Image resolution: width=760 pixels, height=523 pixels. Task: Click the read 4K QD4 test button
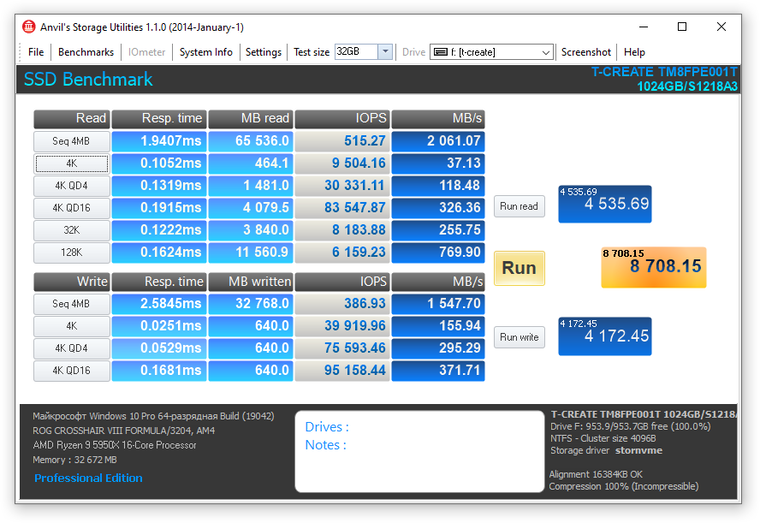click(72, 186)
